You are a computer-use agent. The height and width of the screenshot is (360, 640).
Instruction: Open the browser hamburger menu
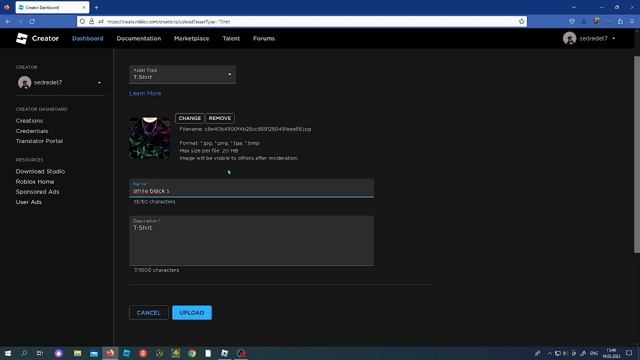632,21
